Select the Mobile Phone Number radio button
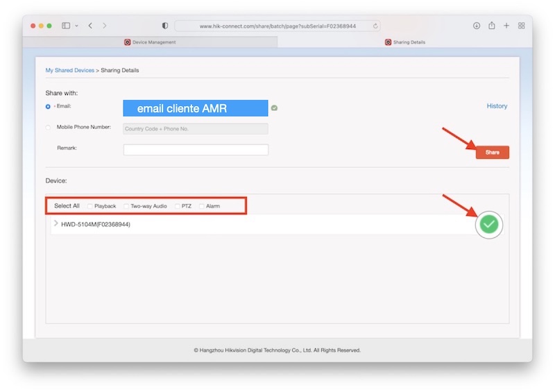Image resolution: width=555 pixels, height=392 pixels. click(48, 128)
